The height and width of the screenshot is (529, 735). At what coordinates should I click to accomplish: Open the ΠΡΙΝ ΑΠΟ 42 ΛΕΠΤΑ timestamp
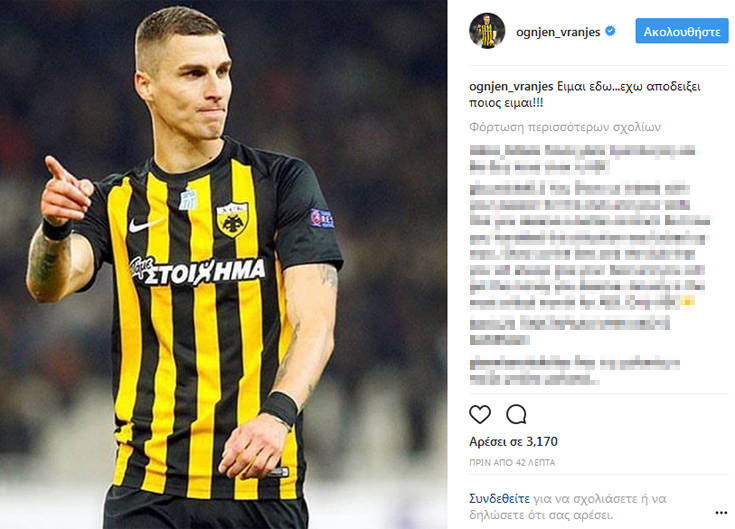pyautogui.click(x=512, y=462)
